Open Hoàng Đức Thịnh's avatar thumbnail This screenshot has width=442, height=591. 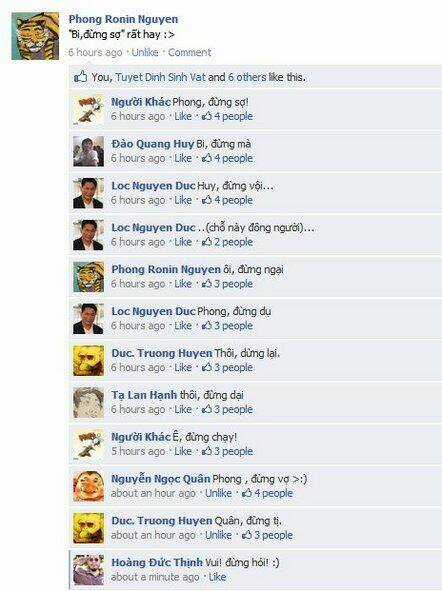click(x=89, y=570)
